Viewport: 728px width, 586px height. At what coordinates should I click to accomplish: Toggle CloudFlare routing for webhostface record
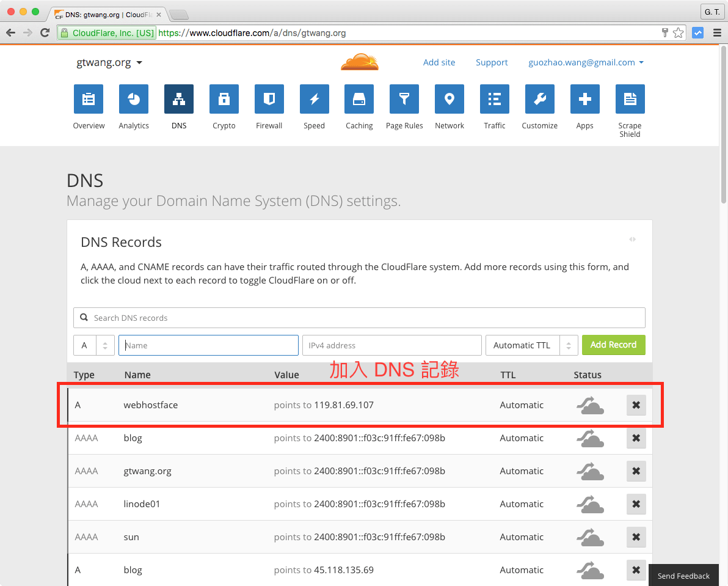tap(590, 405)
